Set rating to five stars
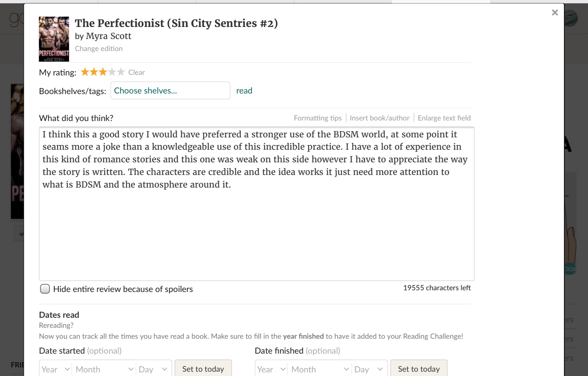The image size is (588, 376). (x=121, y=72)
